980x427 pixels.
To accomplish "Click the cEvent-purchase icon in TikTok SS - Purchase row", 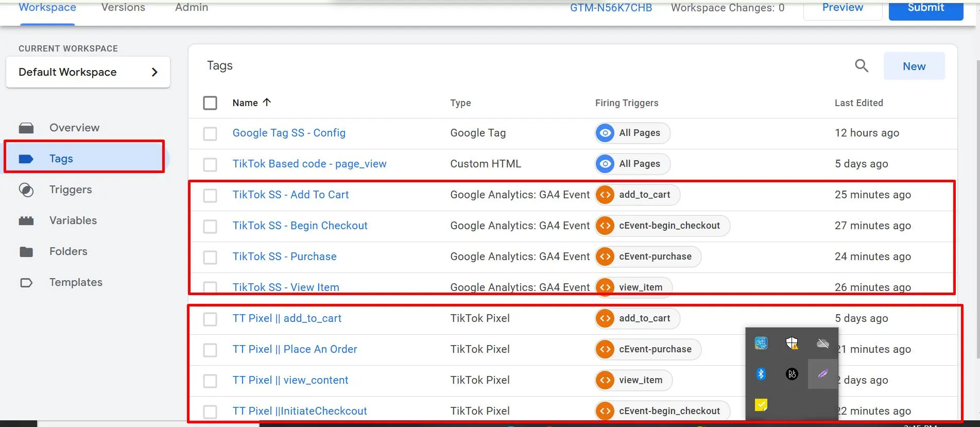I will (605, 257).
